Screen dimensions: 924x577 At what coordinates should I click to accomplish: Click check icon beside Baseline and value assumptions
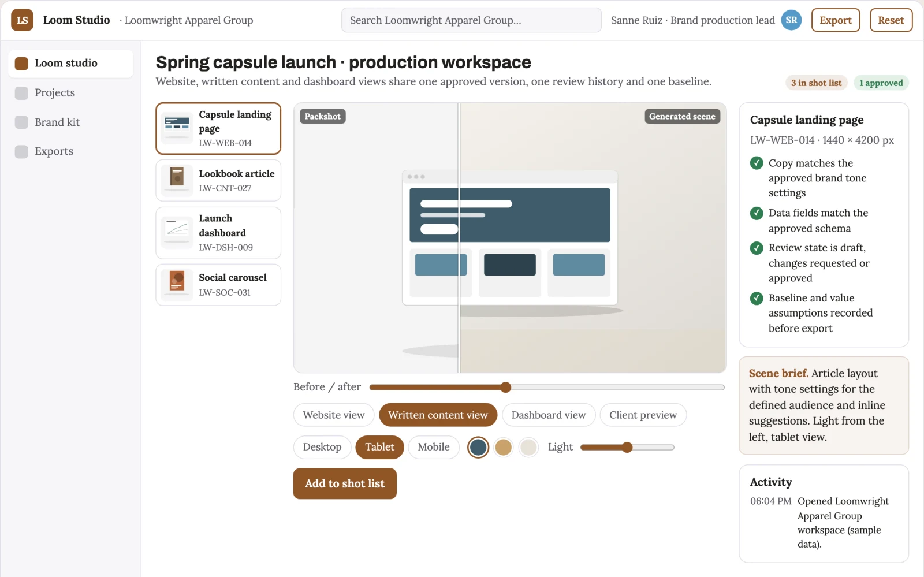coord(757,299)
